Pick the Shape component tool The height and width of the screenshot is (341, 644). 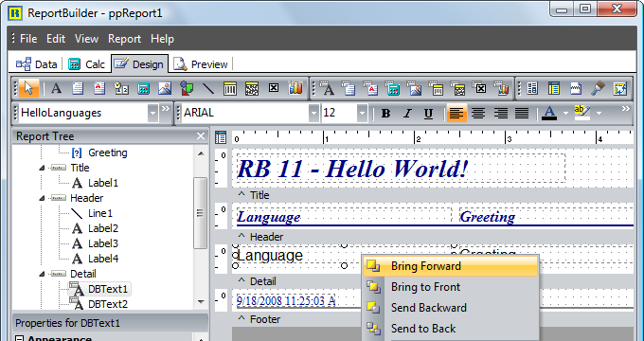click(187, 88)
